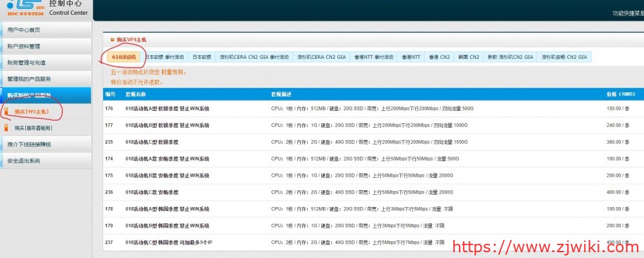Open 账户资料管理 sidebar item

click(24, 46)
